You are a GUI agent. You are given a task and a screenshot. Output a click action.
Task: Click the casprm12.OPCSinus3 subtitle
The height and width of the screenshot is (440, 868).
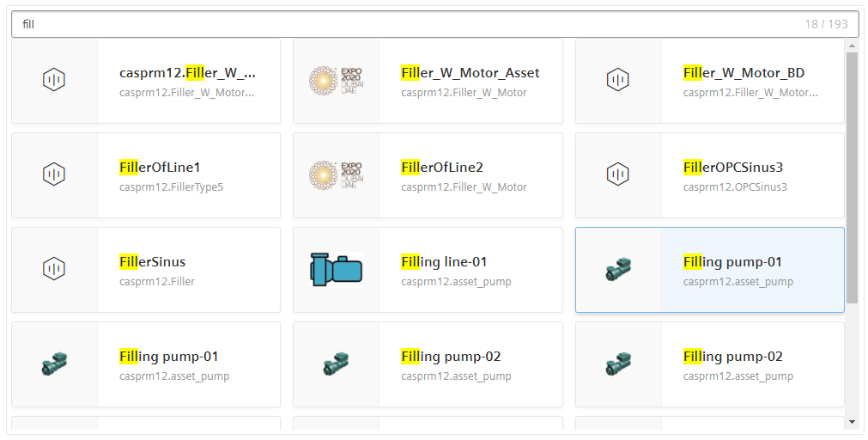(x=735, y=187)
